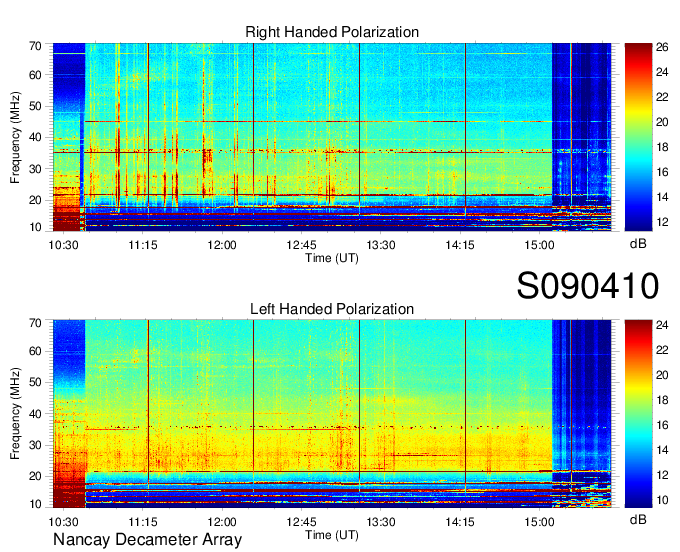
Task: Click the 11:15 time tick under Left Handed plot
Action: (x=143, y=522)
